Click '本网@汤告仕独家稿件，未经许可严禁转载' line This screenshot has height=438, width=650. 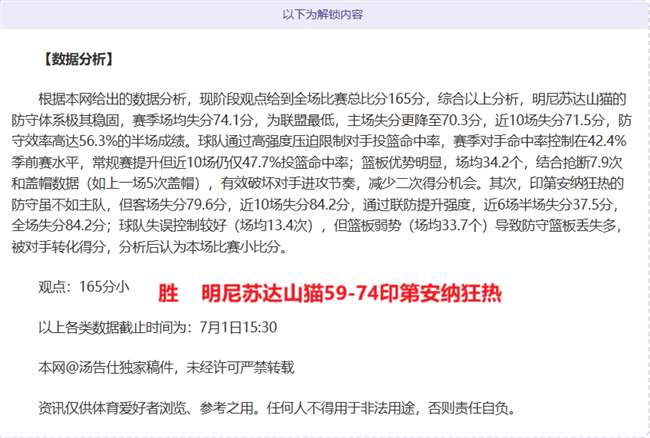tap(166, 367)
